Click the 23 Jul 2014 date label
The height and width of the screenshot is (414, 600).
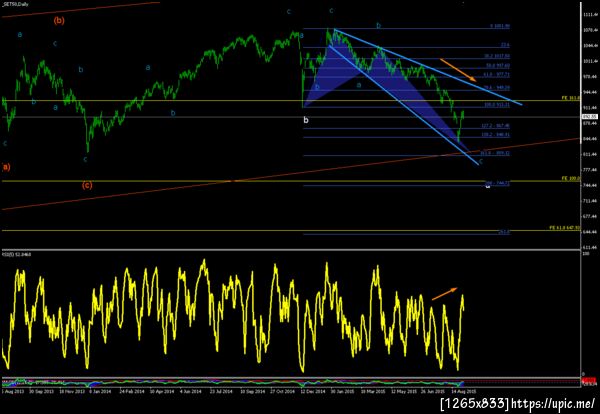222,392
